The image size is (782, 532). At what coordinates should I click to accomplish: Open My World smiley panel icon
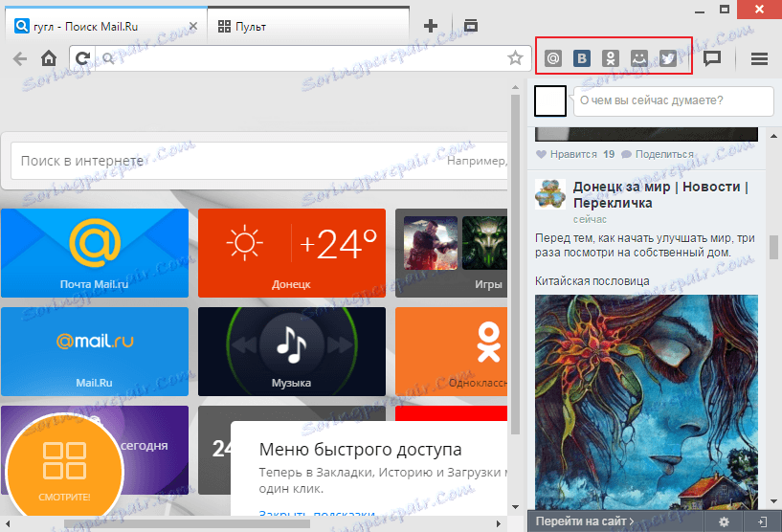coord(639,58)
